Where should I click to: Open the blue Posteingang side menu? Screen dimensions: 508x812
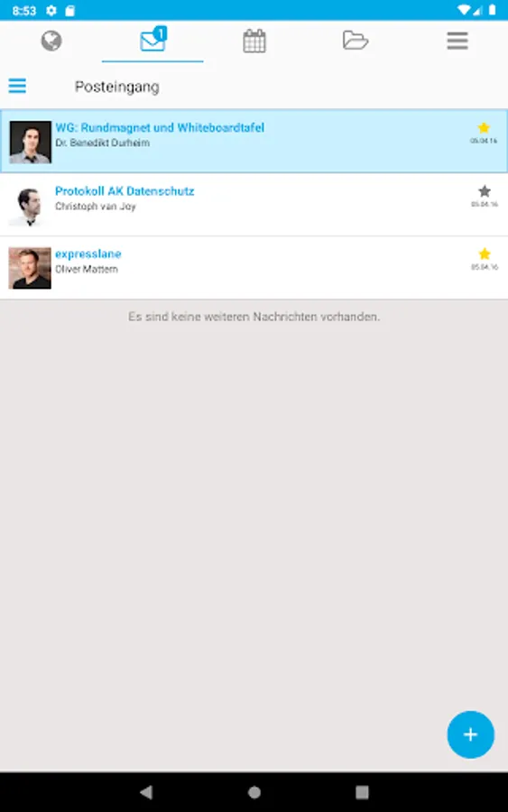point(17,86)
